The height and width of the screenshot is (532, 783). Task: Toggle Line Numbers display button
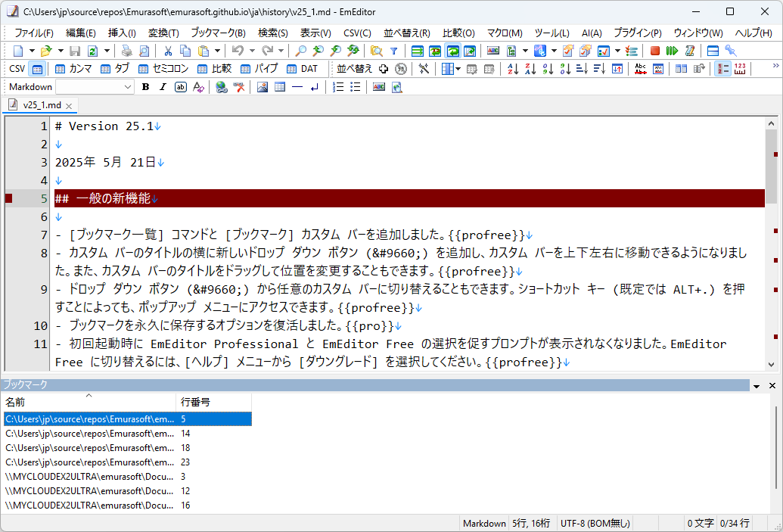coord(722,69)
